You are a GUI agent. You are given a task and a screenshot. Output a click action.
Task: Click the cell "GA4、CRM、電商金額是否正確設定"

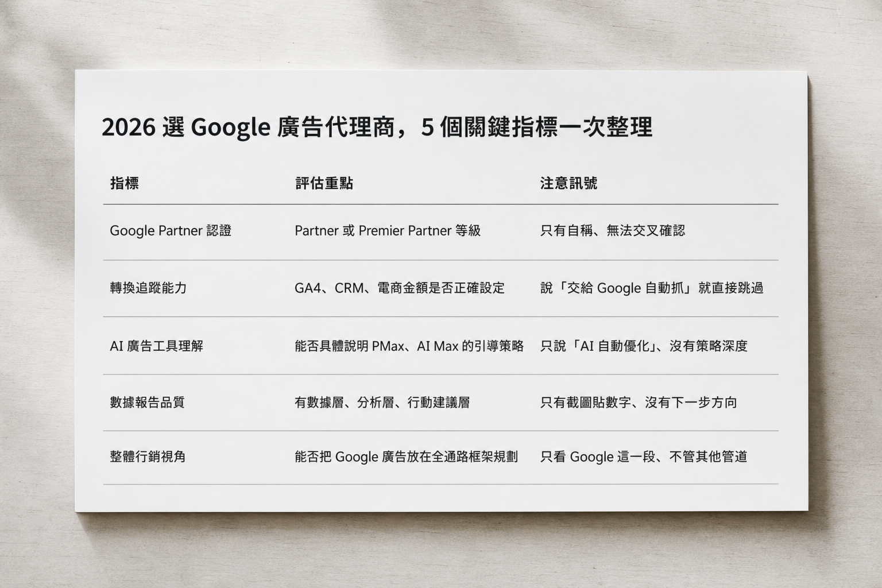pos(400,288)
